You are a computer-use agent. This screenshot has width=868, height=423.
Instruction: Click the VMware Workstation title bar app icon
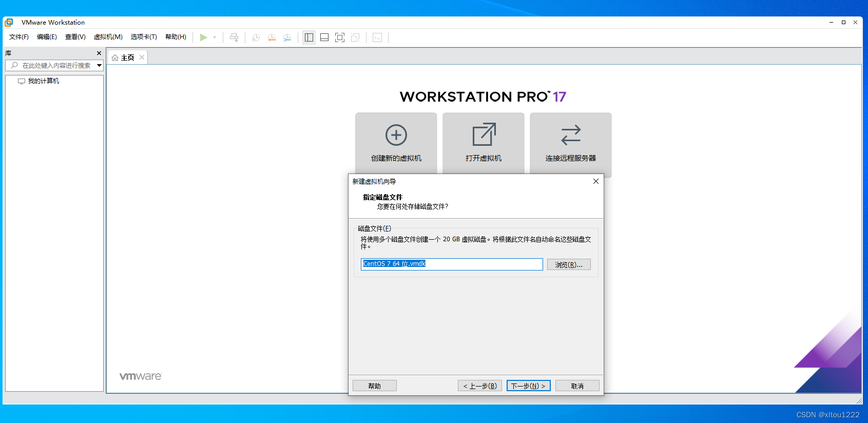pos(9,22)
